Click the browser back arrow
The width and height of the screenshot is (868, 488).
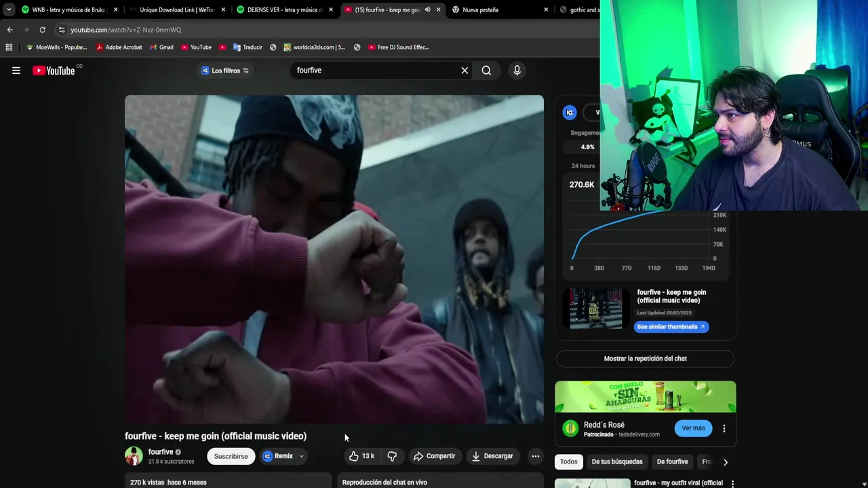pyautogui.click(x=9, y=30)
